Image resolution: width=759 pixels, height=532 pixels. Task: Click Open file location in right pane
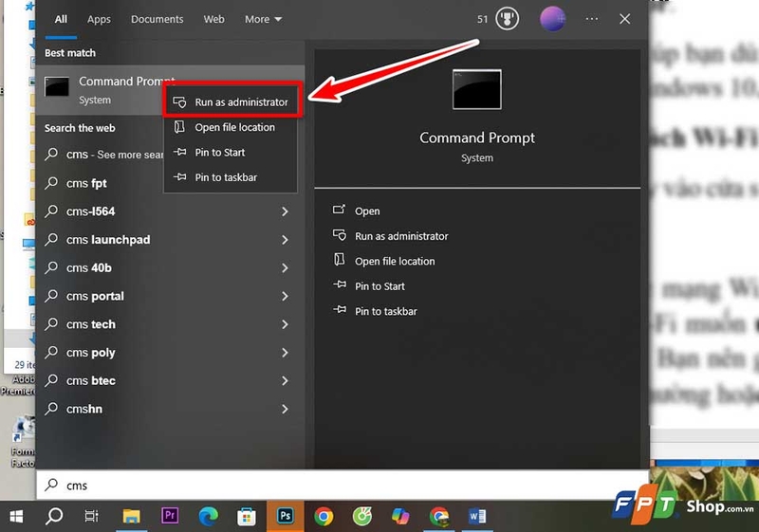pyautogui.click(x=395, y=262)
